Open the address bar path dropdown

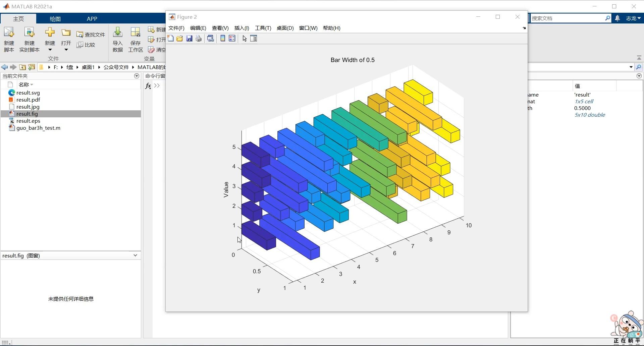tap(630, 67)
